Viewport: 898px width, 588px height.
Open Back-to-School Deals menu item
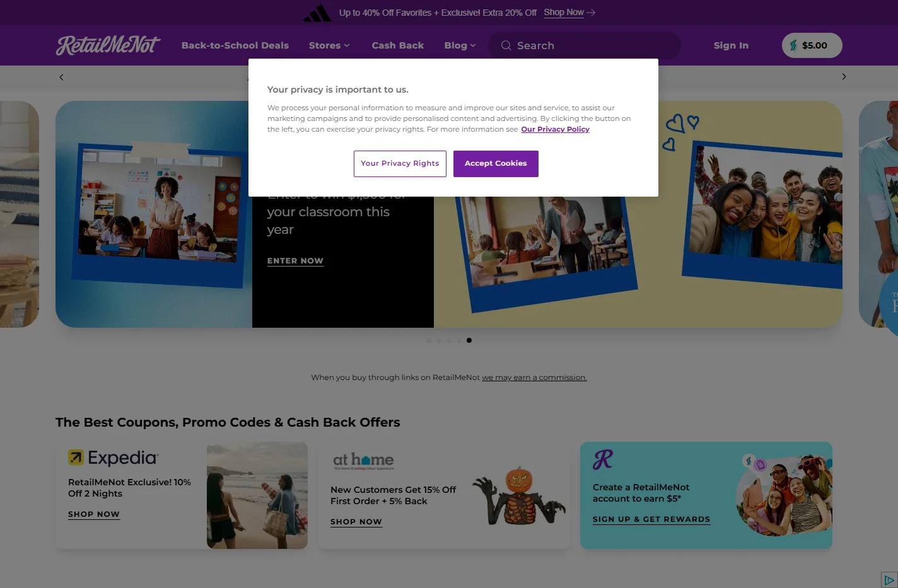click(x=235, y=45)
